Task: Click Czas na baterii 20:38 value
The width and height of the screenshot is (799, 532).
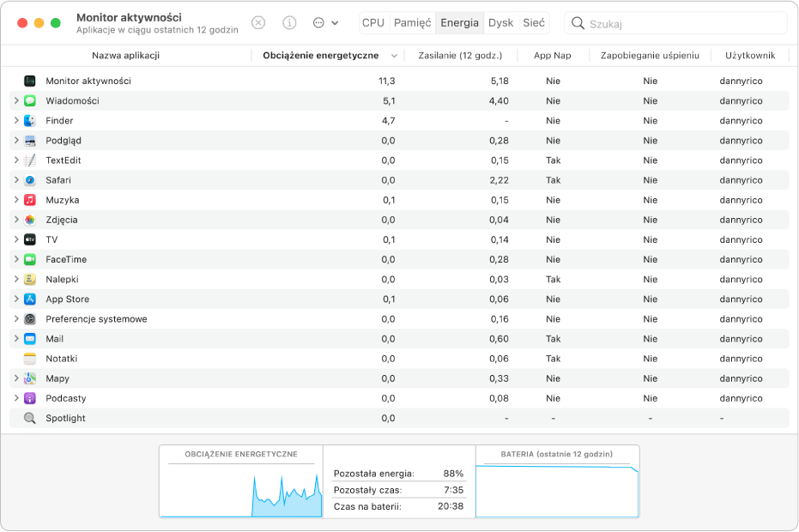Action: [451, 506]
